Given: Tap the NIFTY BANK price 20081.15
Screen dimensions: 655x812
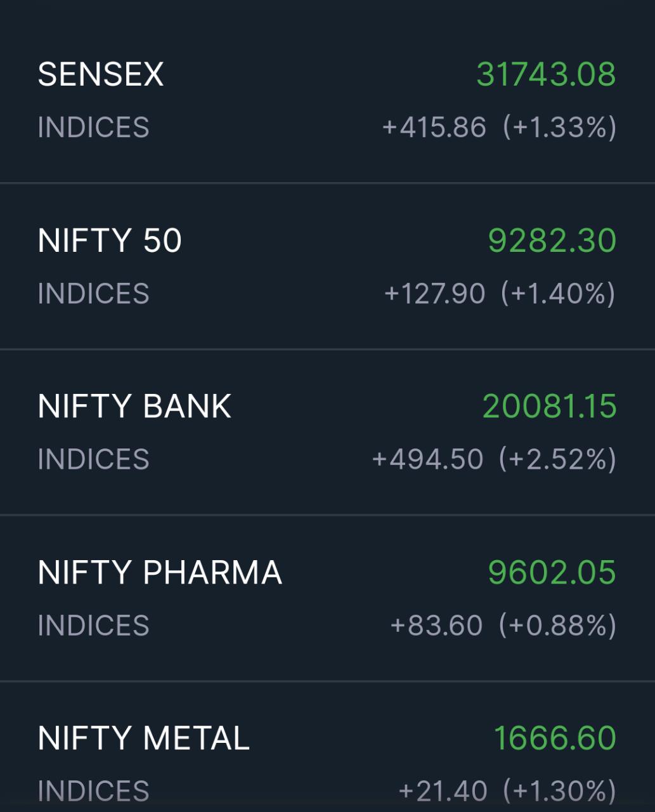Looking at the screenshot, I should 549,406.
